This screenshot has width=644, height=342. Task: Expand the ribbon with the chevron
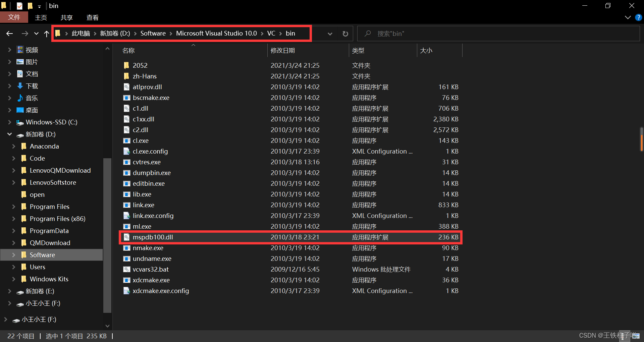628,17
